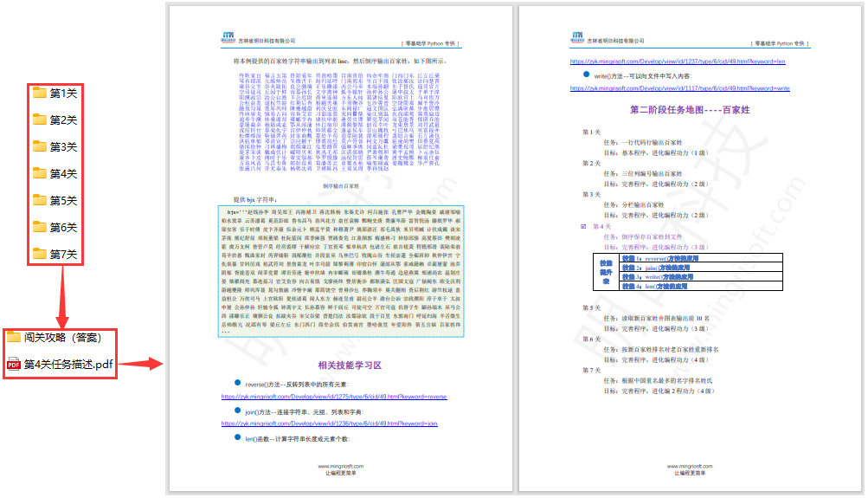Toggle the checkbox beside 第4关

pyautogui.click(x=583, y=227)
